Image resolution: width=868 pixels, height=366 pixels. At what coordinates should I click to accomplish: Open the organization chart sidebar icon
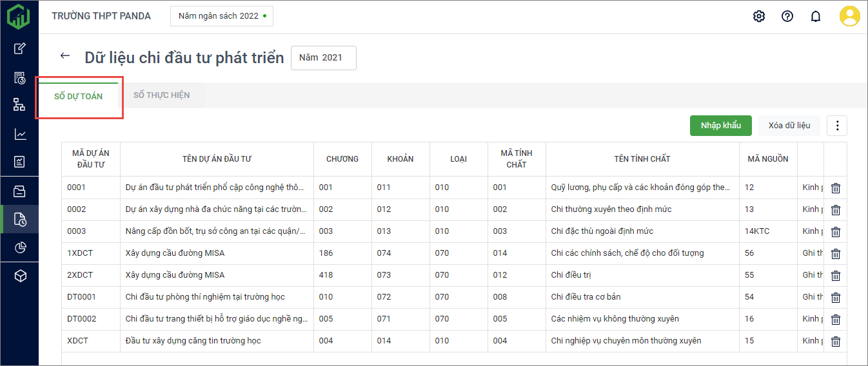coord(20,105)
